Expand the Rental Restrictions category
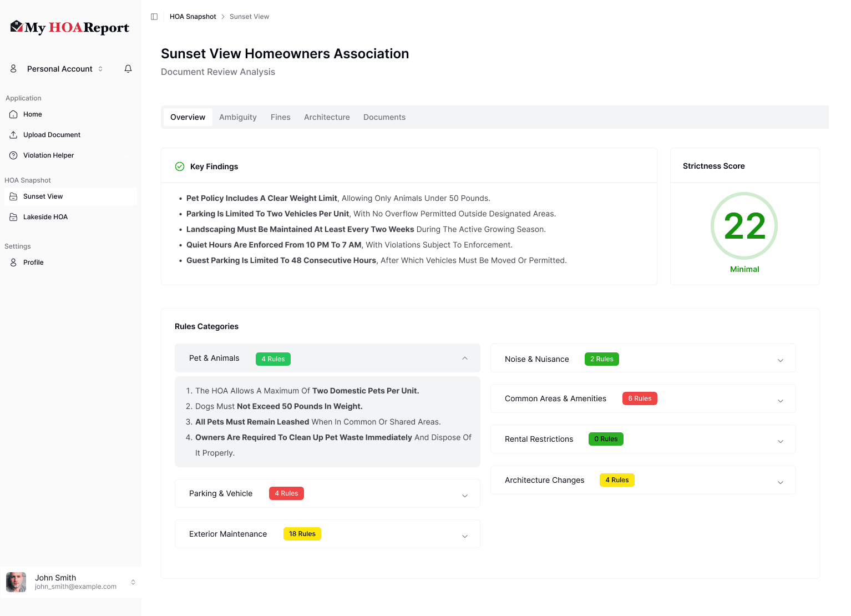Image resolution: width=851 pixels, height=616 pixels. pos(780,441)
